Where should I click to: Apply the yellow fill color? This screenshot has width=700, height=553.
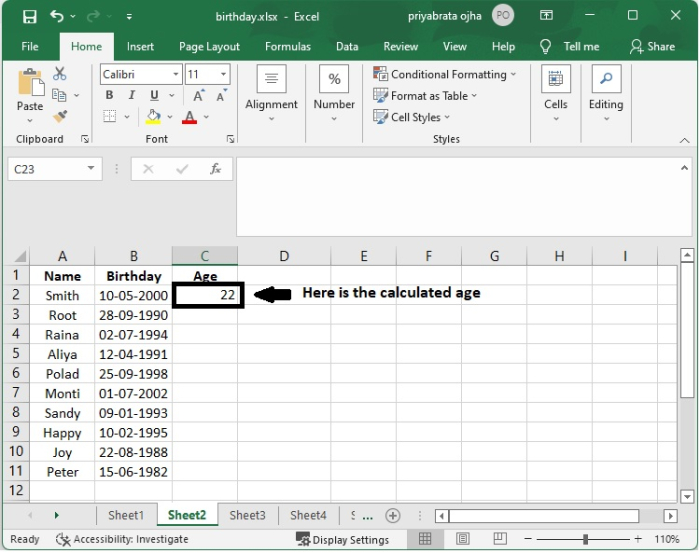coord(153,117)
